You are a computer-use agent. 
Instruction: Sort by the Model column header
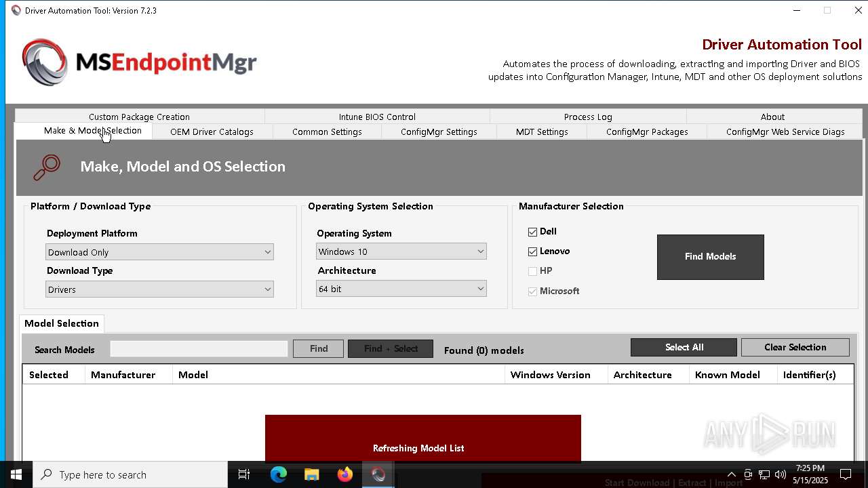[x=338, y=375]
